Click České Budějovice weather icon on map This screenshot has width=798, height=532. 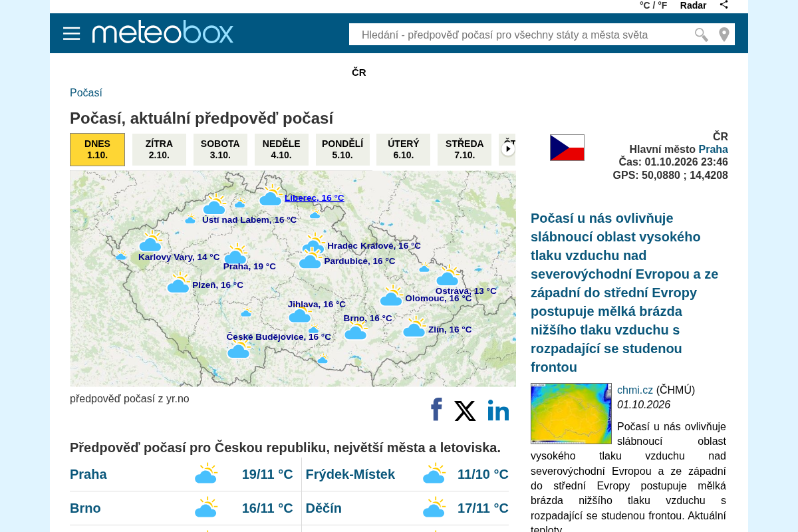click(x=239, y=349)
